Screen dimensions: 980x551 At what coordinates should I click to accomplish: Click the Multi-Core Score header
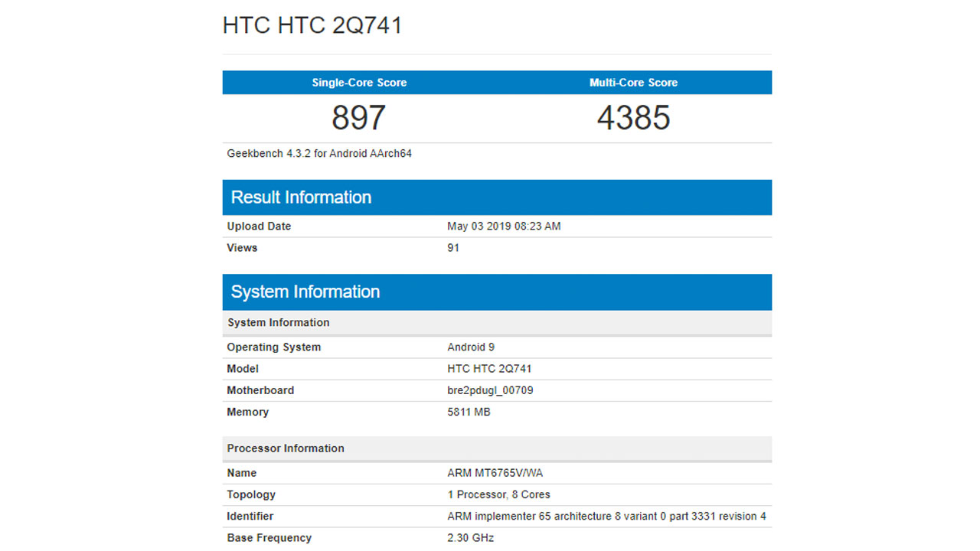634,83
